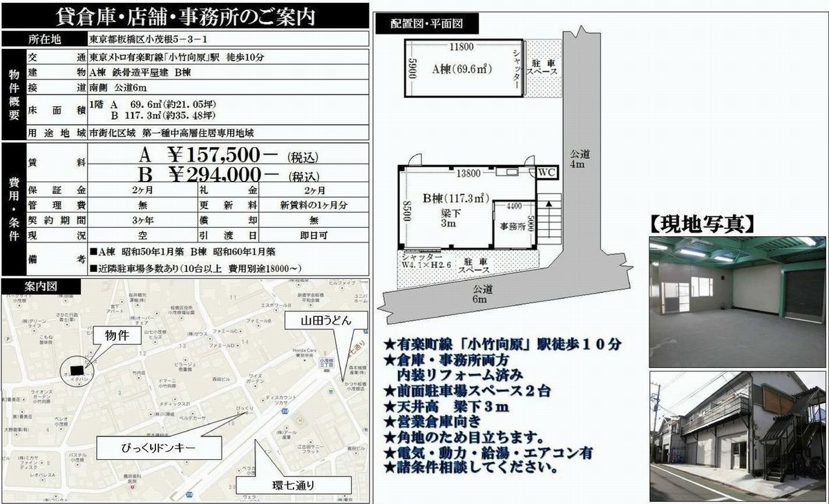Select the 接道 value 南側 公道6m
Viewport: 829px width, 504px height.
[x=118, y=88]
